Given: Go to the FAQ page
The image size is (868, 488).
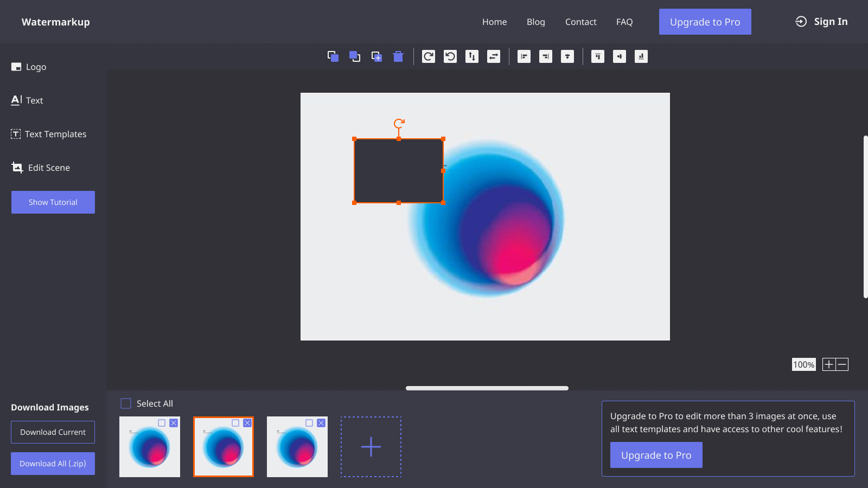Looking at the screenshot, I should click(x=624, y=22).
